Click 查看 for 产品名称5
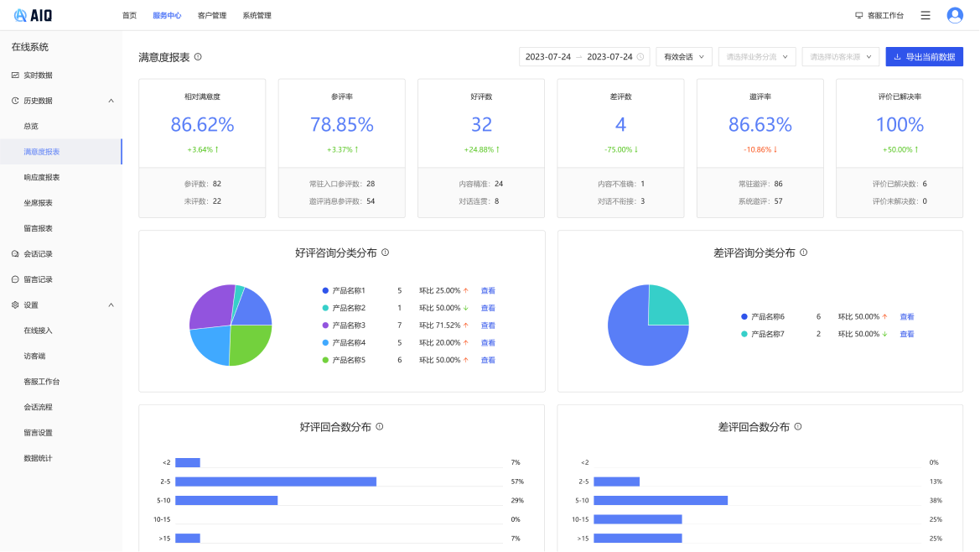This screenshot has height=552, width=980. tap(488, 360)
